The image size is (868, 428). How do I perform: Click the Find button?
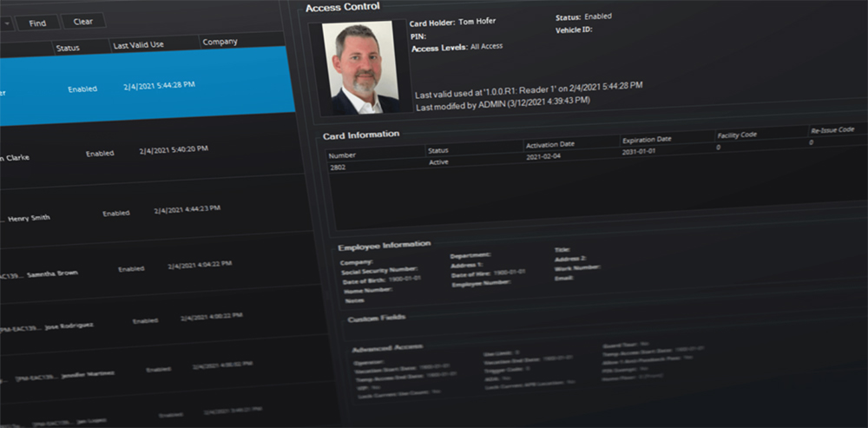click(x=37, y=23)
